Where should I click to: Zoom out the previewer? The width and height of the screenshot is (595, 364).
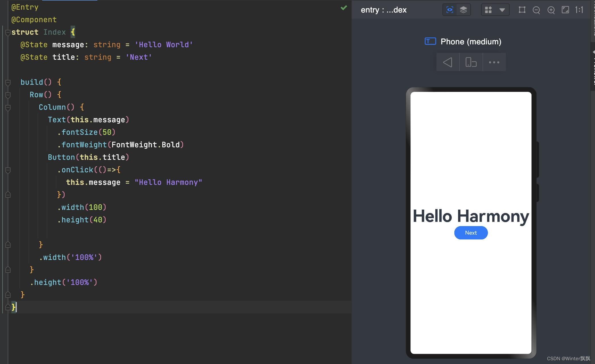[536, 10]
